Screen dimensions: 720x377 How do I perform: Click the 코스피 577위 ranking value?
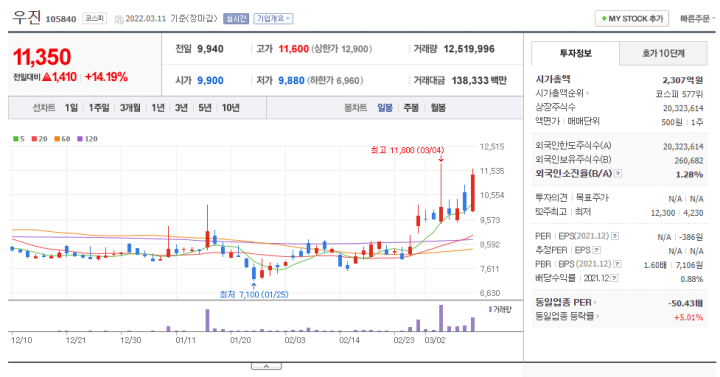679,94
